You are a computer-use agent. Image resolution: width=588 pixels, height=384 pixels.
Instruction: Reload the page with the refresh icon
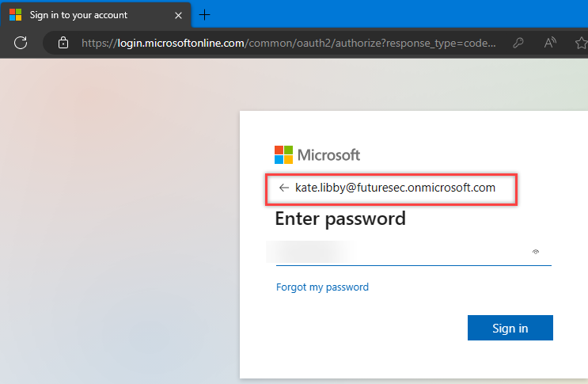[x=21, y=43]
